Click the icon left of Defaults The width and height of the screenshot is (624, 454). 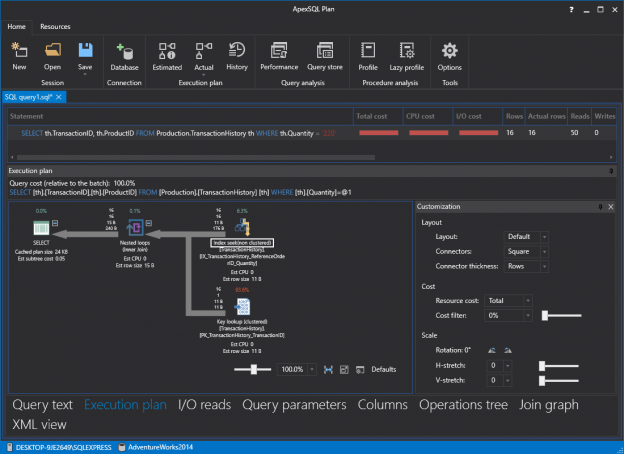click(x=360, y=370)
